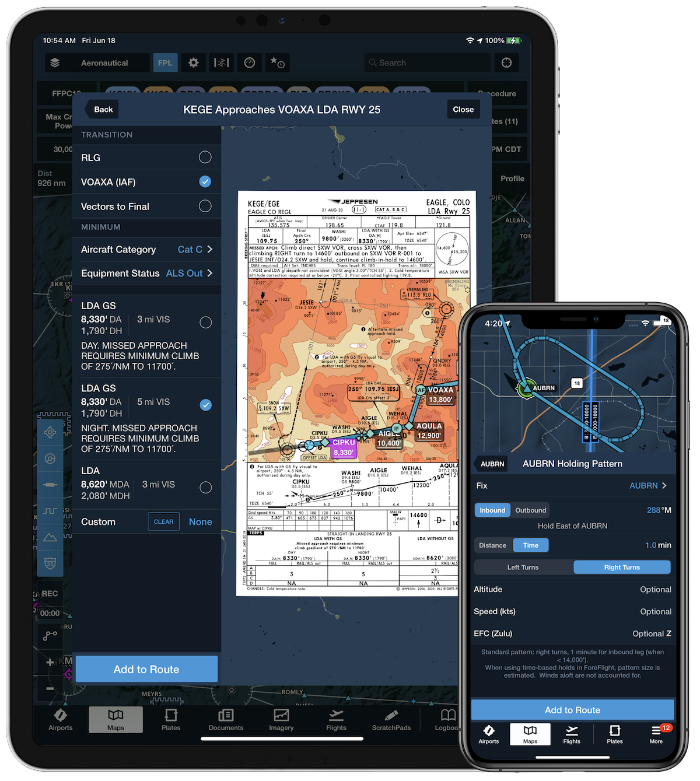Image resolution: width=700 pixels, height=781 pixels.
Task: Select the RLG transition radio button
Action: point(205,157)
